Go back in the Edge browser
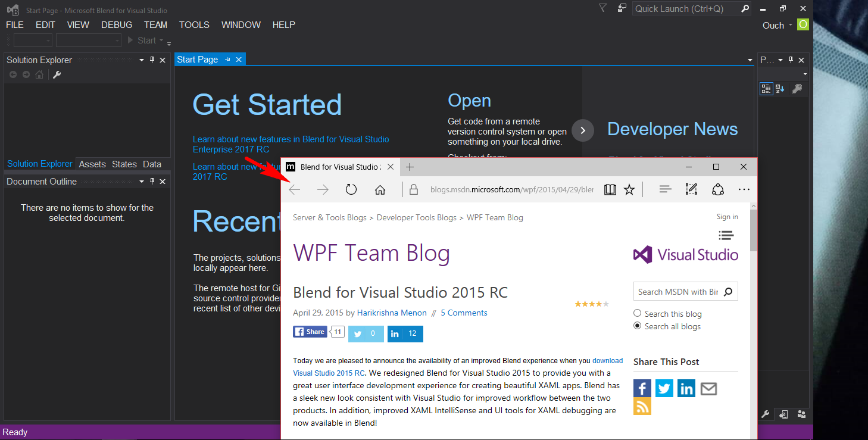The image size is (868, 440). [x=294, y=190]
